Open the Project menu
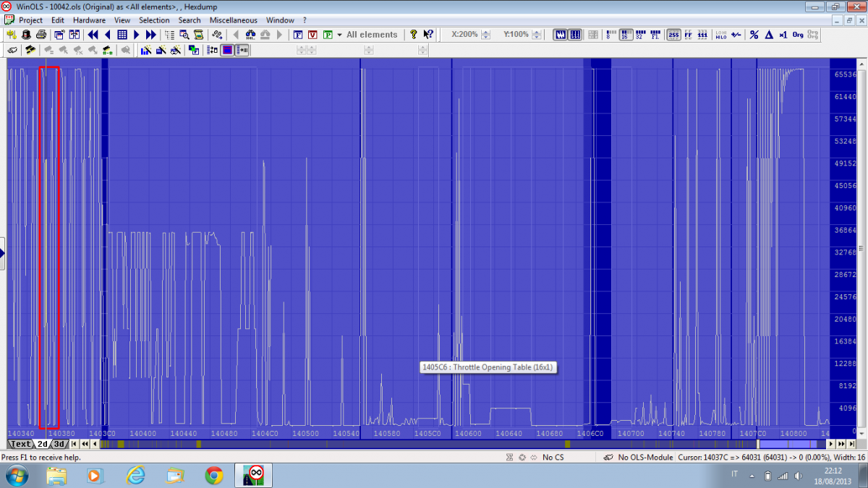This screenshot has width=868, height=488. click(x=30, y=20)
